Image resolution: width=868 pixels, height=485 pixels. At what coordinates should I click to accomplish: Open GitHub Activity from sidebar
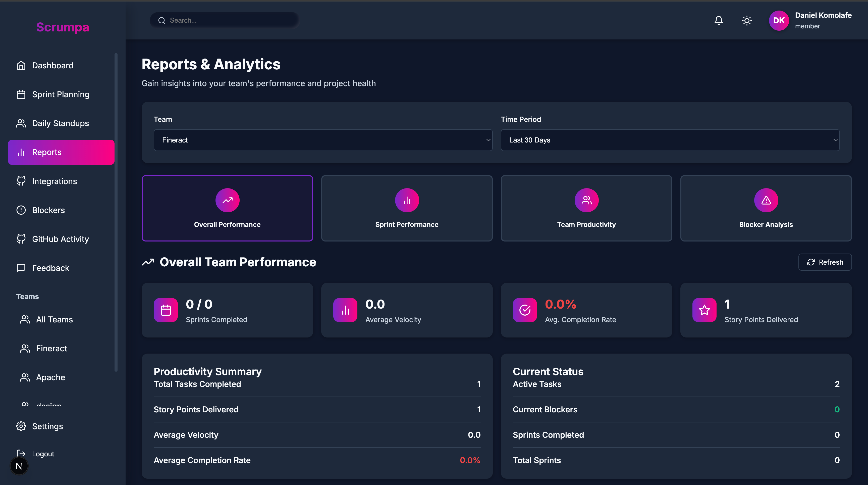click(x=60, y=239)
